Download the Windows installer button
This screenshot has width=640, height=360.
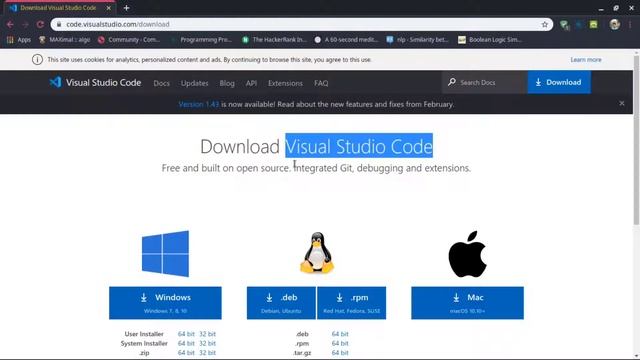point(165,303)
